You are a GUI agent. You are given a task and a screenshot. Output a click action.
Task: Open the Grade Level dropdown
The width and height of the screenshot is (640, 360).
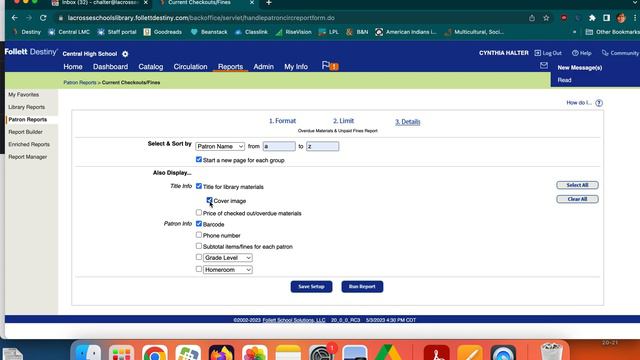[x=228, y=258]
